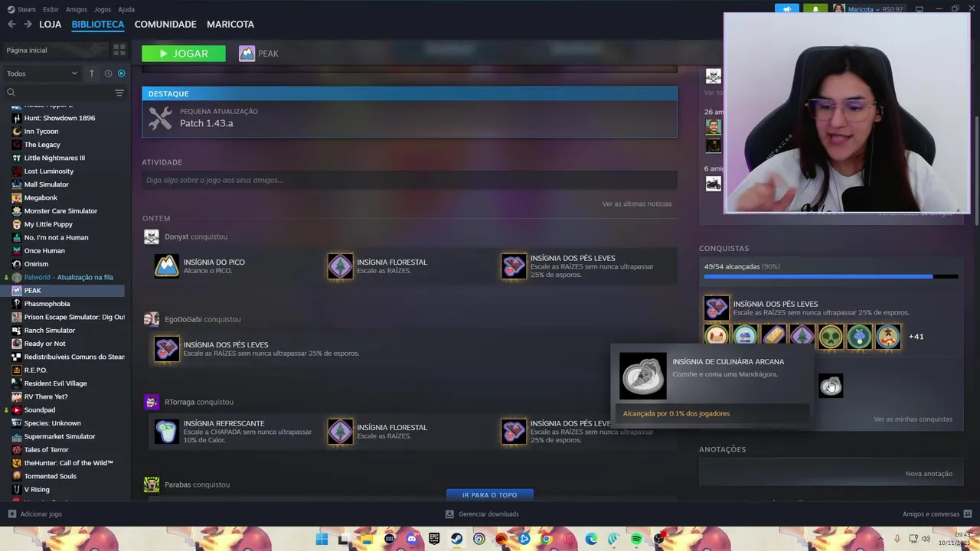Click the activity comment input field
980x551 pixels.
click(410, 180)
